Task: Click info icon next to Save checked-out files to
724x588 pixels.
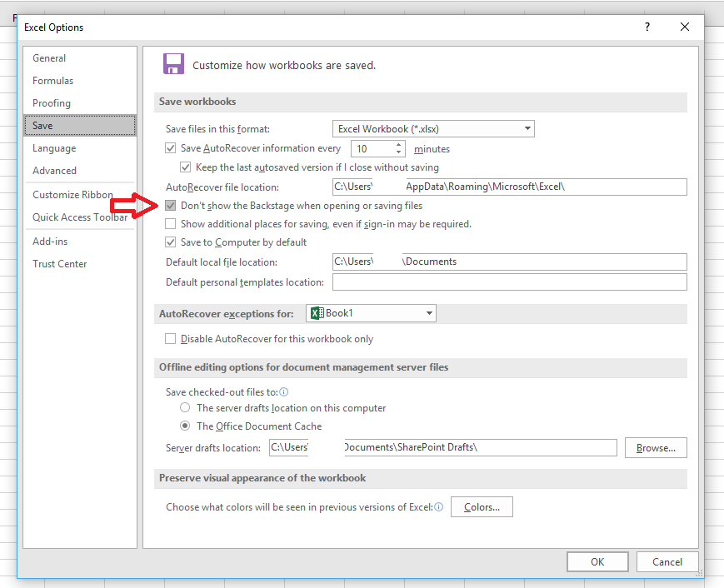Action: point(284,391)
